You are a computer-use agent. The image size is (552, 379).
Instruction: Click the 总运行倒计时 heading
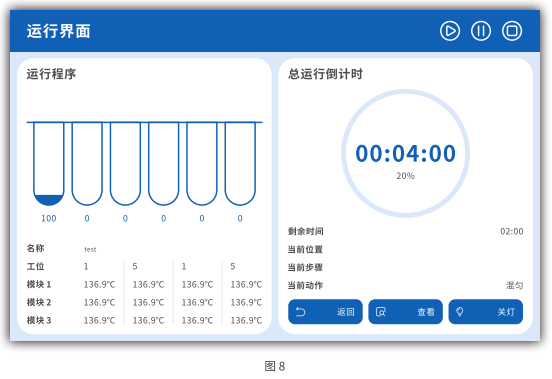pos(325,74)
